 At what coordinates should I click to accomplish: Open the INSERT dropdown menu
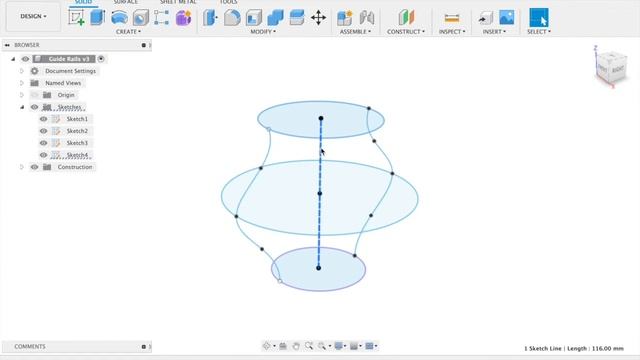click(494, 31)
